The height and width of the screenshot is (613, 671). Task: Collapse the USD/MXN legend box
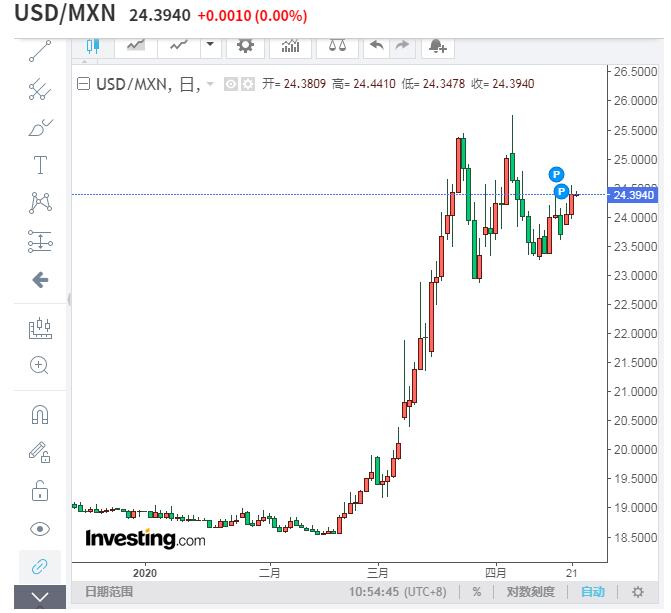[84, 85]
